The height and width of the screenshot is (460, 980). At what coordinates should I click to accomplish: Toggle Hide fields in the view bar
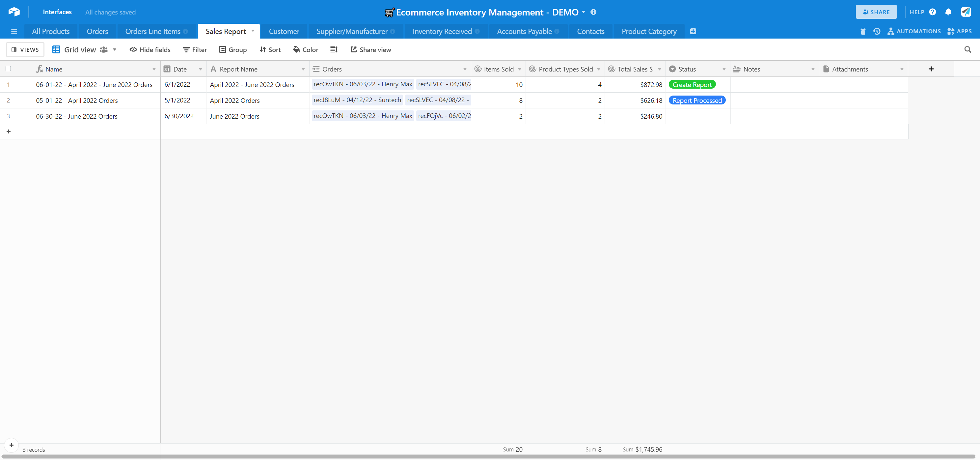pyautogui.click(x=150, y=49)
